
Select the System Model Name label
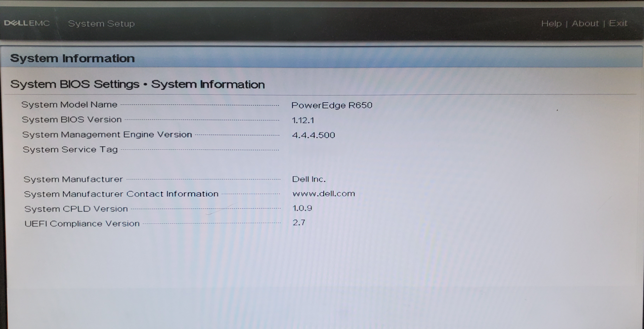tap(70, 104)
